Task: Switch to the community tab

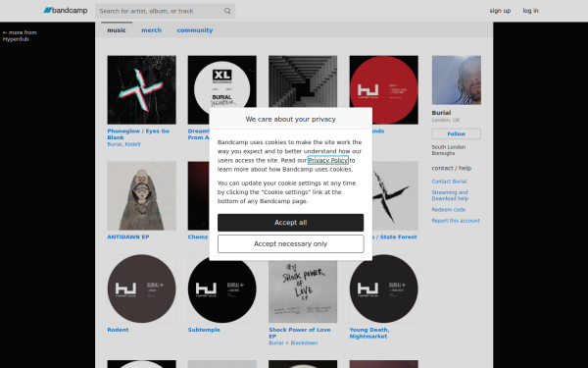Action: coord(195,30)
